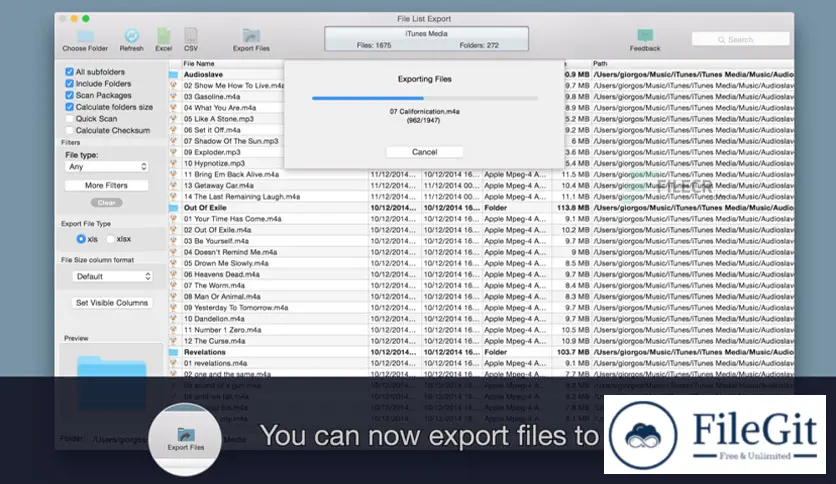Cancel the file export
Viewport: 836px width, 484px height.
(424, 152)
